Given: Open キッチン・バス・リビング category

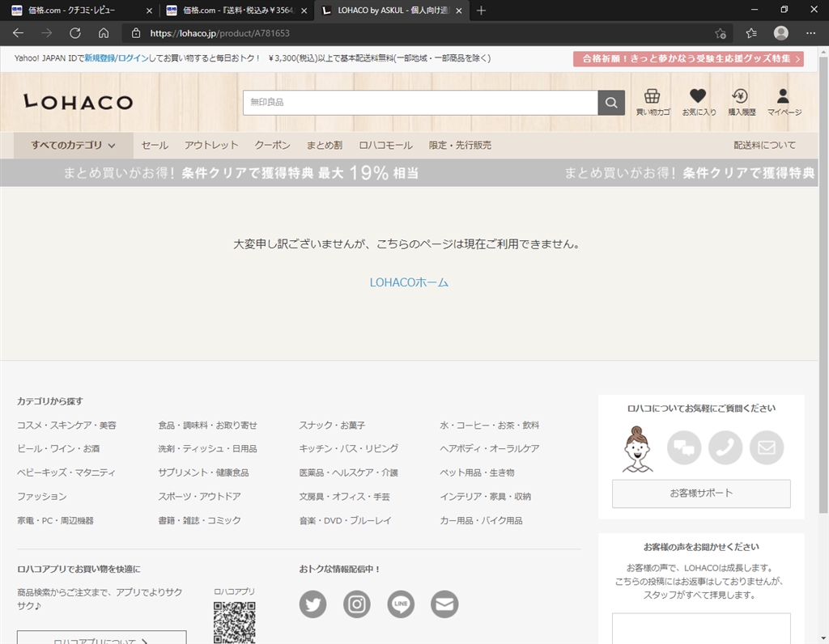Looking at the screenshot, I should pyautogui.click(x=349, y=448).
